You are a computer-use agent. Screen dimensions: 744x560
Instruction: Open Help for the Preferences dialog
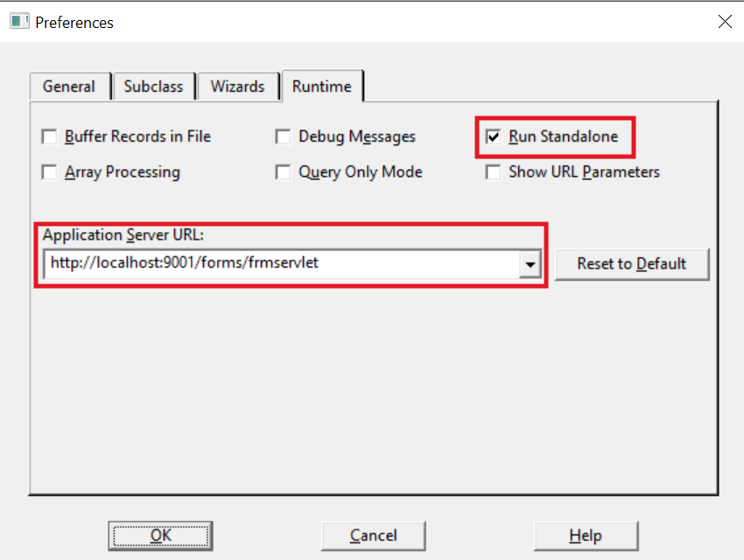[x=586, y=535]
